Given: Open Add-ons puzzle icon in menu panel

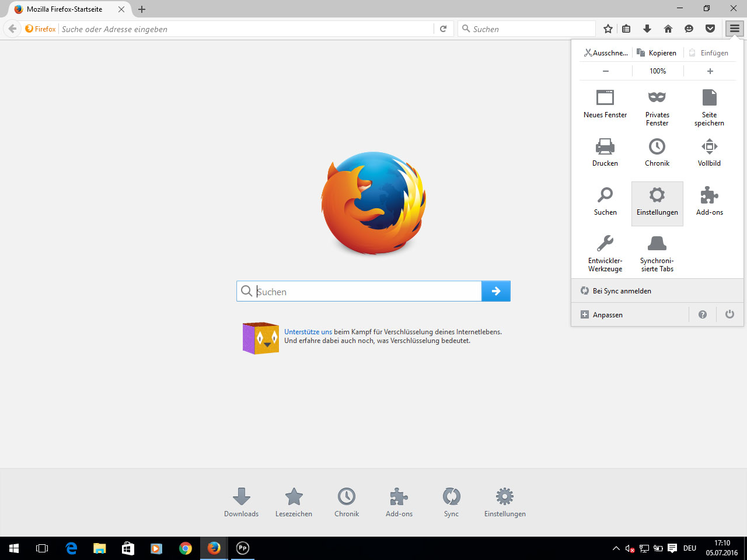Looking at the screenshot, I should (709, 202).
